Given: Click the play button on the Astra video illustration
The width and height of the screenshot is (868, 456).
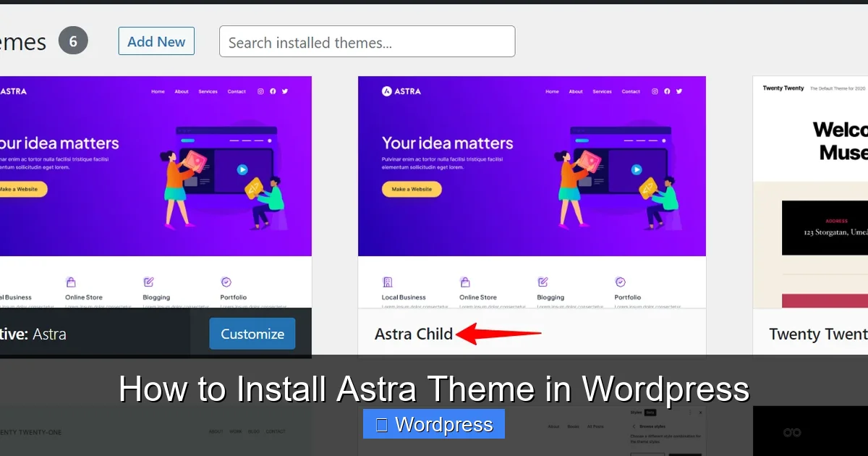Looking at the screenshot, I should pyautogui.click(x=637, y=169).
